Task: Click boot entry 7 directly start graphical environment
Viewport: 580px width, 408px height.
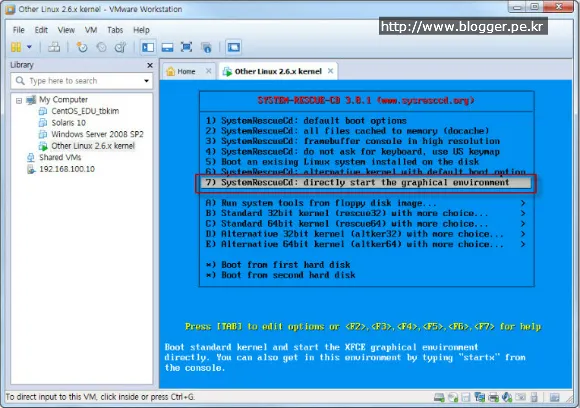Action: (366, 182)
